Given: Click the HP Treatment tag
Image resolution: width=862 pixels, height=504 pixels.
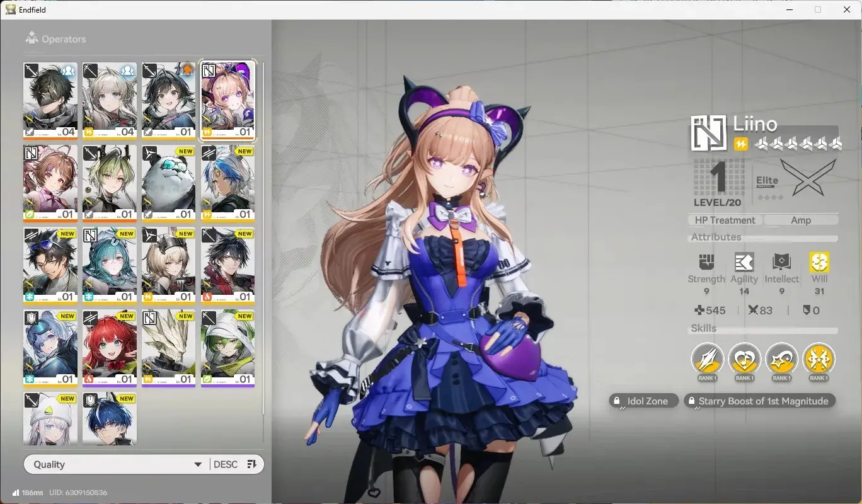Looking at the screenshot, I should [x=725, y=220].
